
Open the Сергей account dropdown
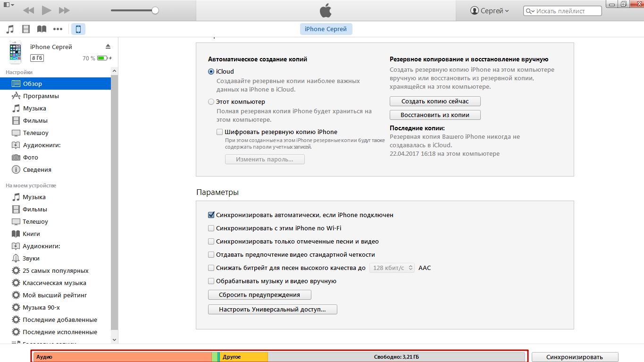(x=490, y=10)
